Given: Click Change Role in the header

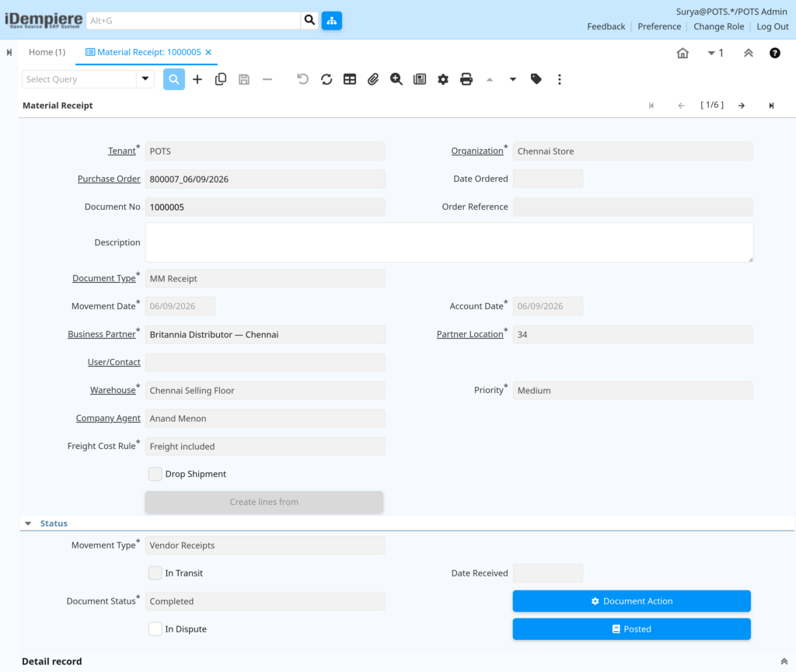Looking at the screenshot, I should click(718, 26).
